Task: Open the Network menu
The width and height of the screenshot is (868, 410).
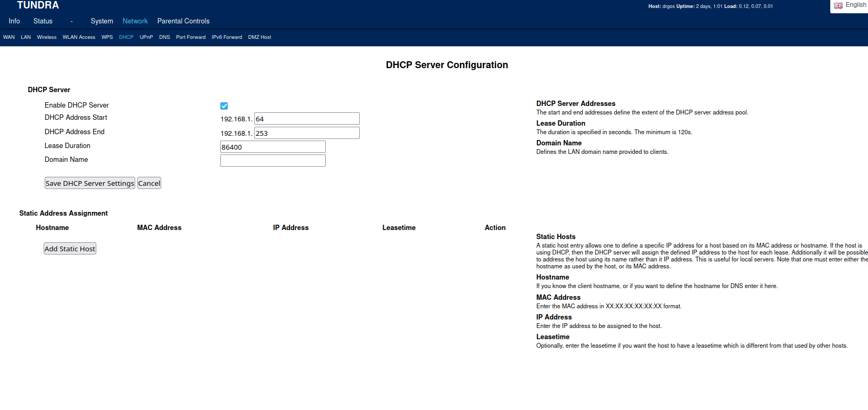Action: (x=135, y=21)
